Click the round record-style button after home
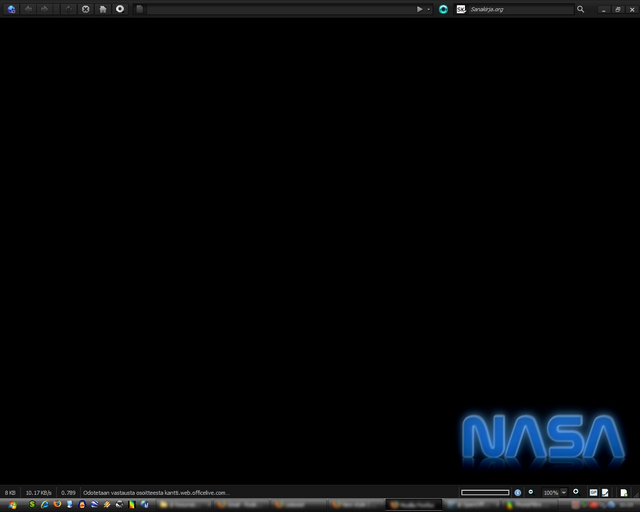 pyautogui.click(x=120, y=9)
